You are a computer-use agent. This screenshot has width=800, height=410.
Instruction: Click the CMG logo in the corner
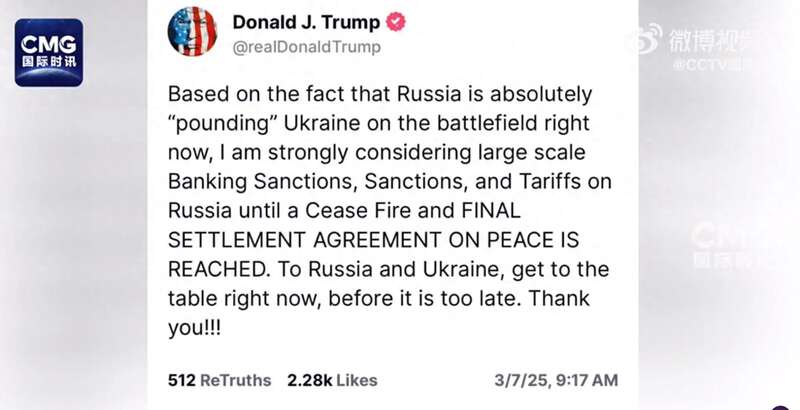click(48, 52)
